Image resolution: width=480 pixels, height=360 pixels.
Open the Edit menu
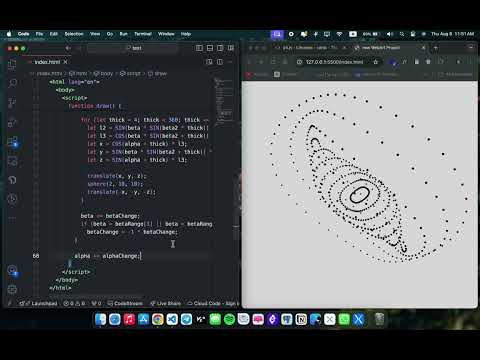coord(54,34)
